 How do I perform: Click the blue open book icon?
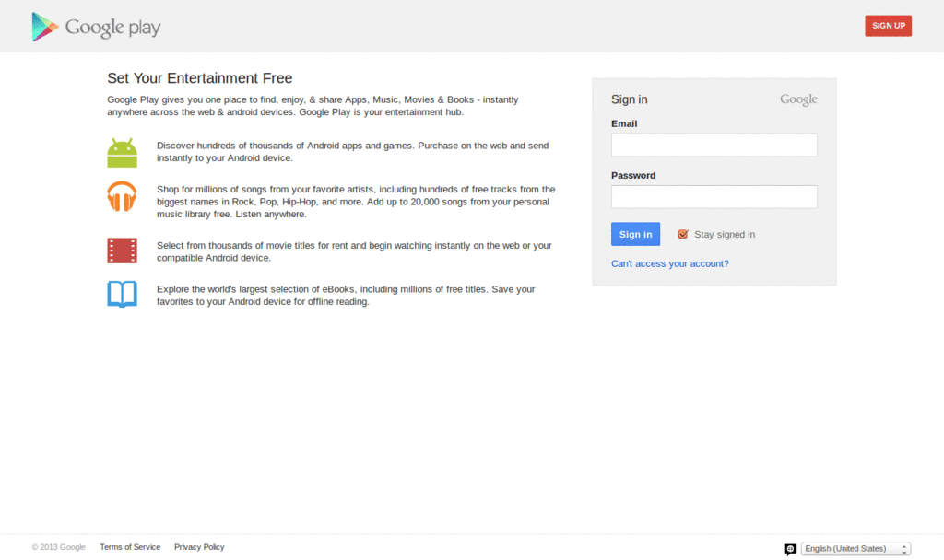click(x=123, y=294)
